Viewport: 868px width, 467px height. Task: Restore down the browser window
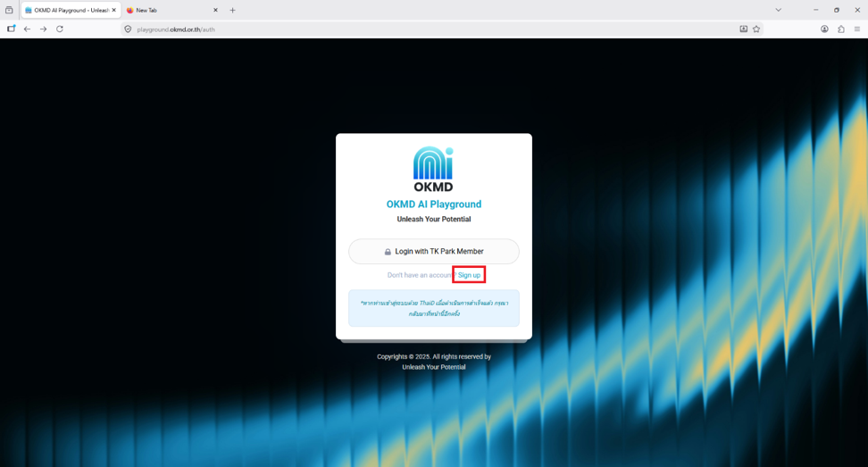tap(837, 10)
